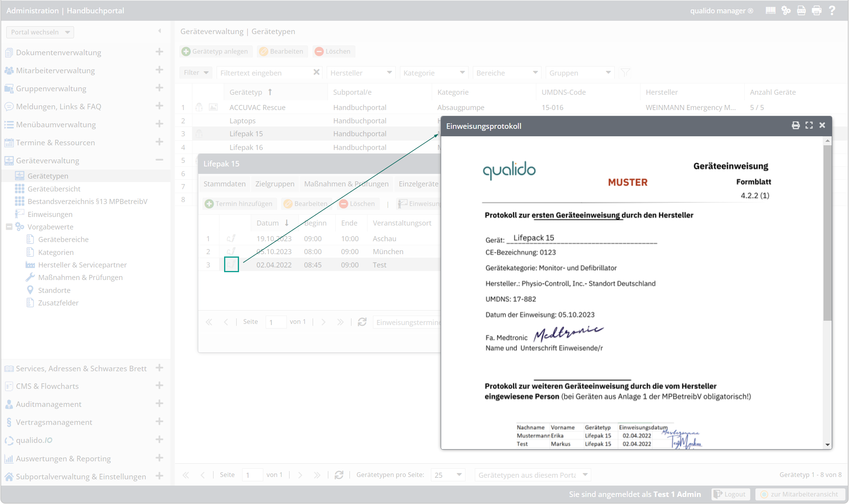The width and height of the screenshot is (849, 504).
Task: Click protocol dialog vertical scrollbar thumb
Action: 827,233
